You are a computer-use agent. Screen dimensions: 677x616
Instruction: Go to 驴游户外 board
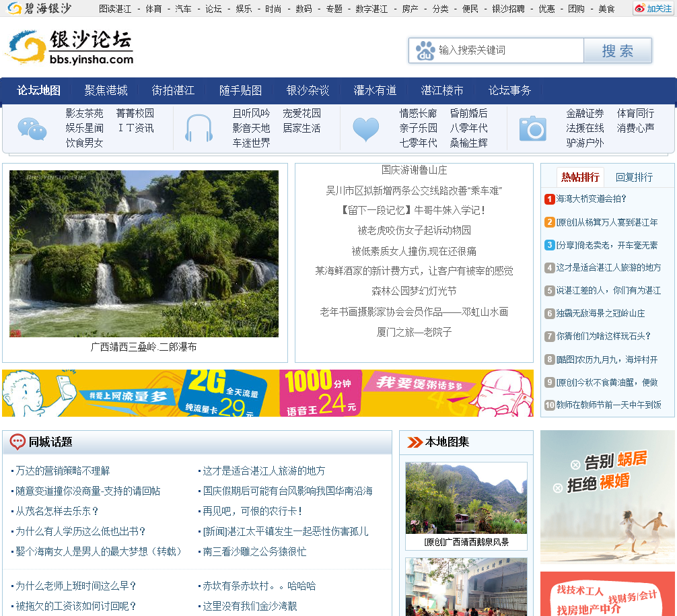point(585,143)
